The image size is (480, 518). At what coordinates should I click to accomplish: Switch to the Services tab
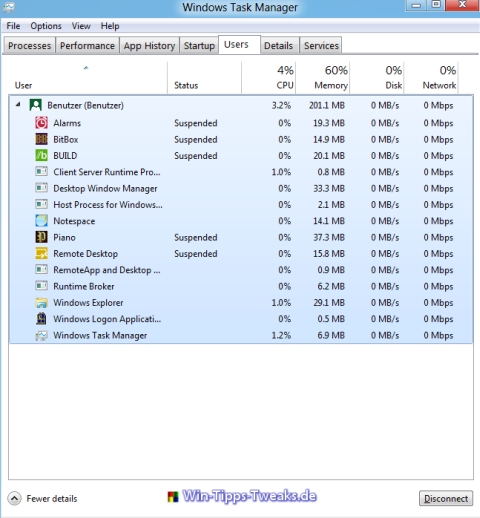(x=321, y=45)
